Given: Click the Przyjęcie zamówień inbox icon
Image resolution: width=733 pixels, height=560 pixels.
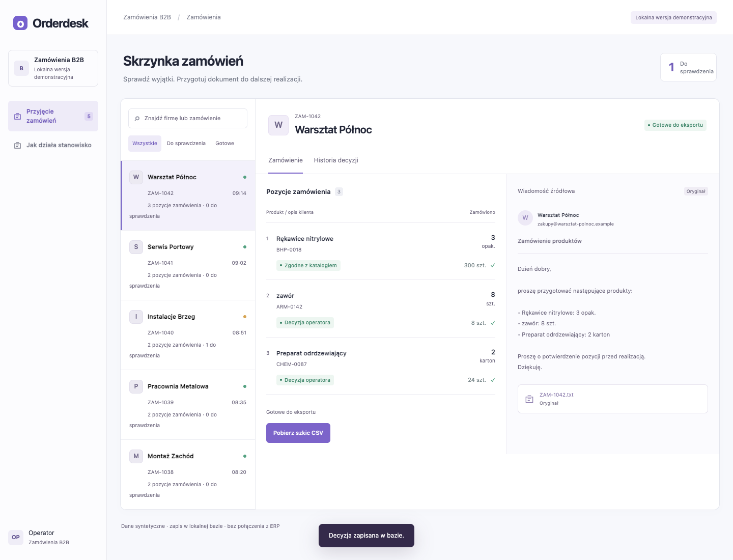Looking at the screenshot, I should 17,116.
